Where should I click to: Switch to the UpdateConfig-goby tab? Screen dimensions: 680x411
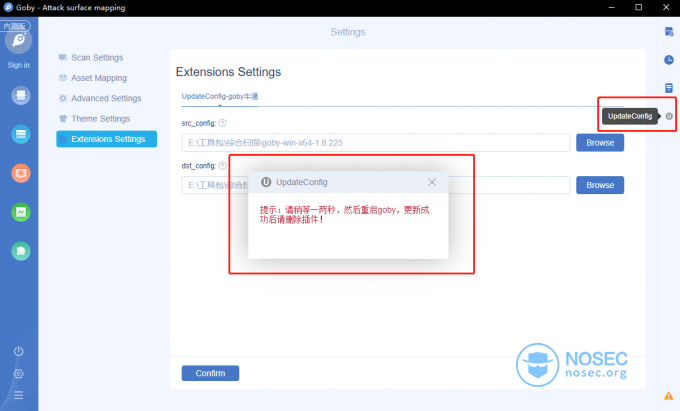220,97
